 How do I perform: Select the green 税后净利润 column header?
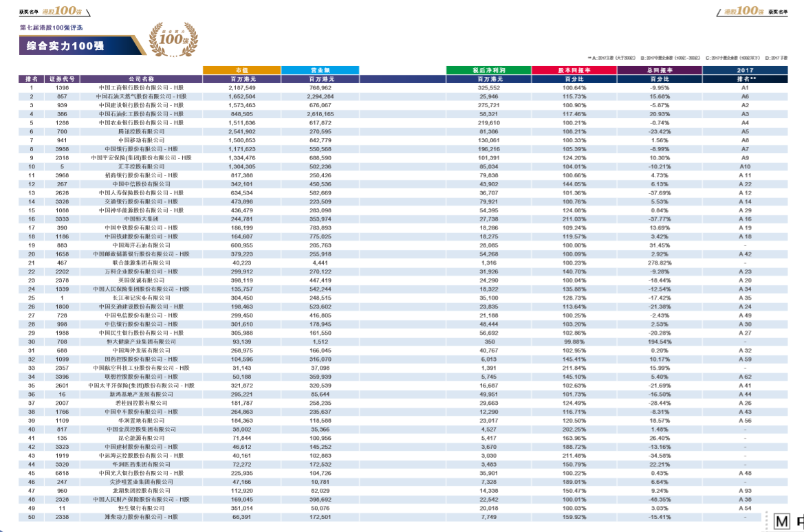point(488,70)
